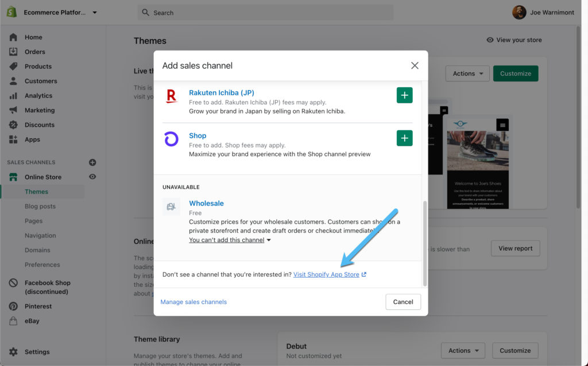This screenshot has width=588, height=366.
Task: Open Pages under Online Store
Action: click(x=34, y=221)
